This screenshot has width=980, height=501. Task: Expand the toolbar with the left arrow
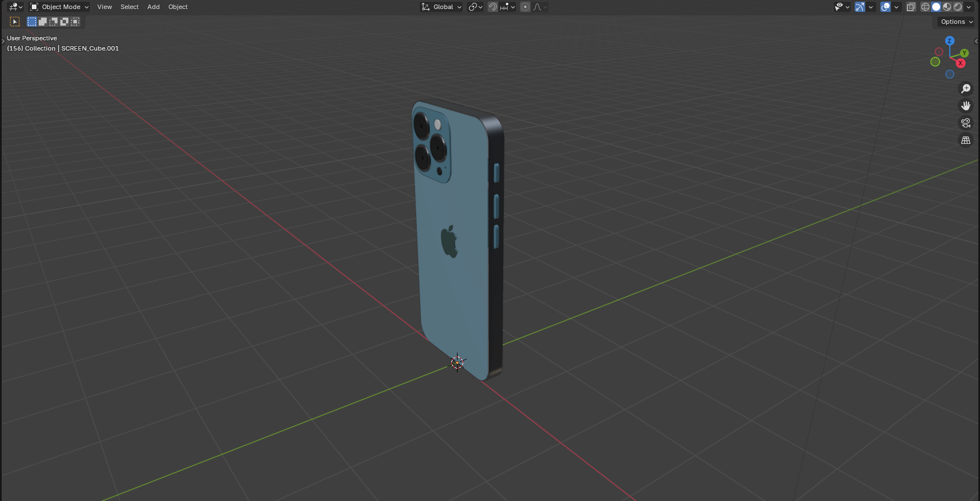coord(3,41)
